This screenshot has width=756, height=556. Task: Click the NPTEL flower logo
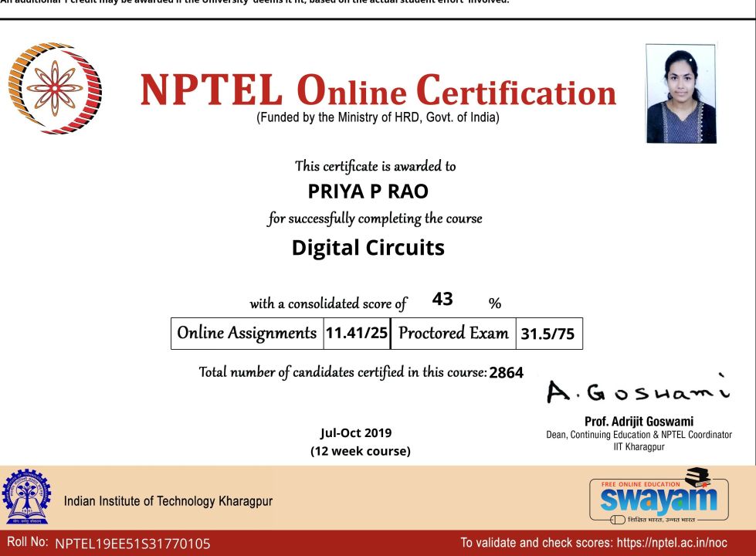click(55, 88)
